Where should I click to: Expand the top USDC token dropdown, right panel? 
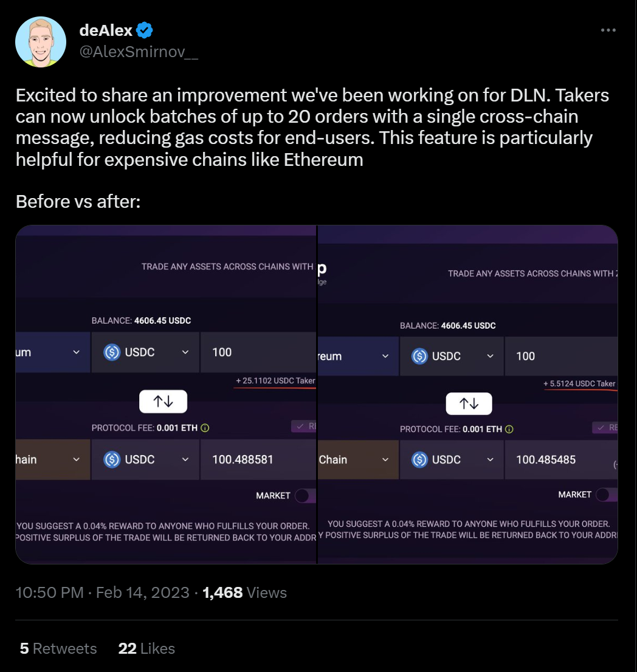[491, 356]
